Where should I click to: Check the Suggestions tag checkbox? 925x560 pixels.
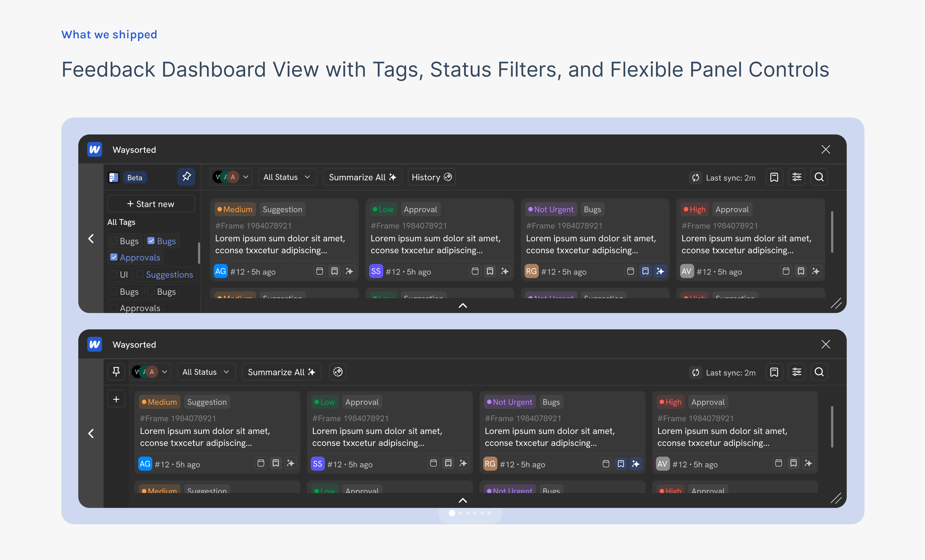coord(140,274)
